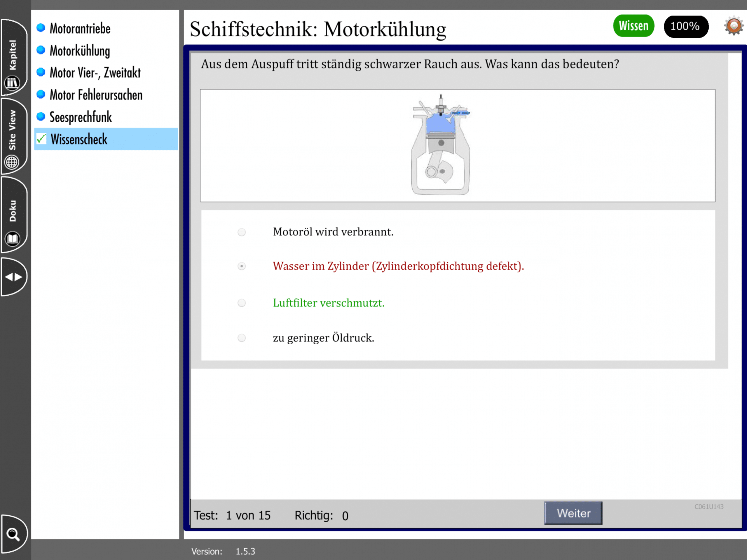747x560 pixels.
Task: Choose 'Luftfilter verschmutzt' radio button
Action: coord(241,303)
